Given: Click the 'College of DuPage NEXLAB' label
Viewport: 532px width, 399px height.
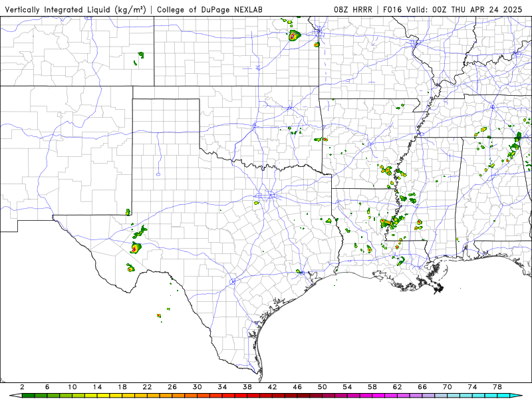Looking at the screenshot, I should coord(209,9).
